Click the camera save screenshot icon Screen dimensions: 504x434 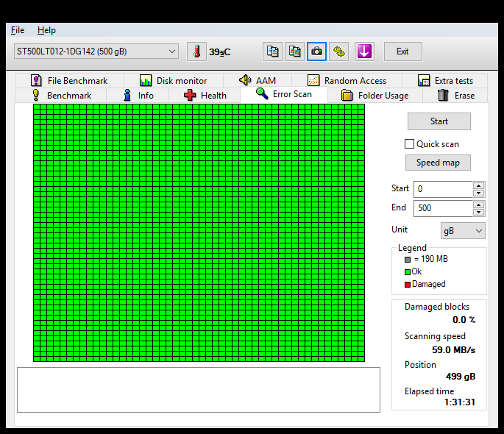click(x=316, y=51)
